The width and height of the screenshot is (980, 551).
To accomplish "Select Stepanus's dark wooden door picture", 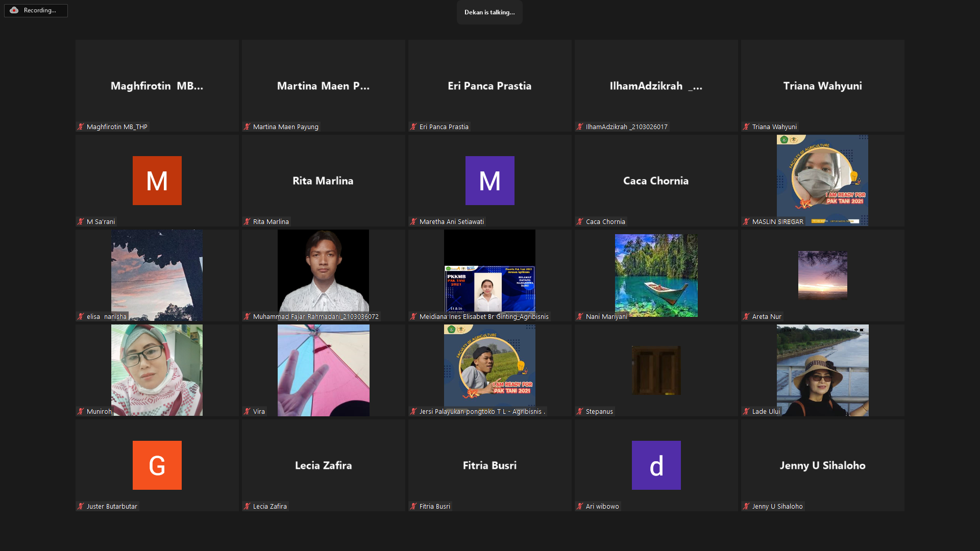I will pyautogui.click(x=656, y=370).
